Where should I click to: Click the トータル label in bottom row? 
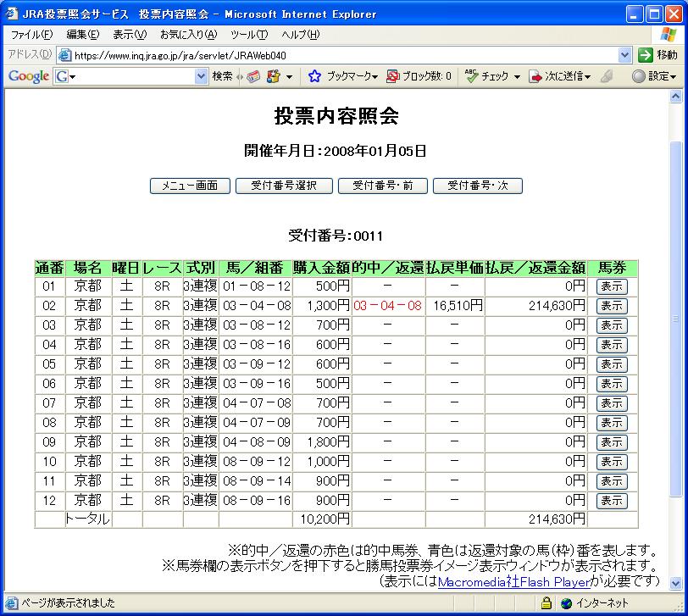[x=87, y=519]
